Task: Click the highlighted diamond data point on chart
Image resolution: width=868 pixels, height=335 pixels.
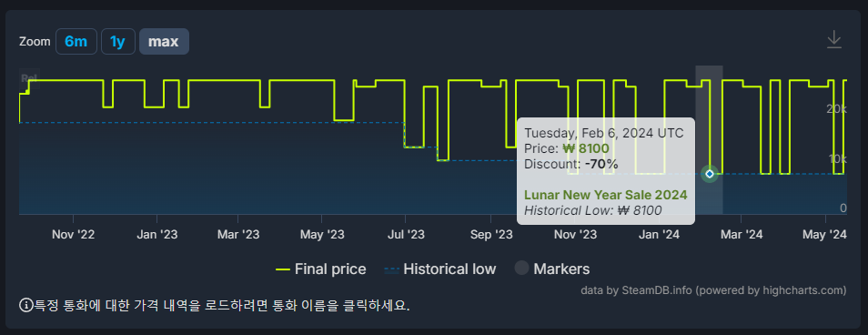Action: pyautogui.click(x=709, y=174)
